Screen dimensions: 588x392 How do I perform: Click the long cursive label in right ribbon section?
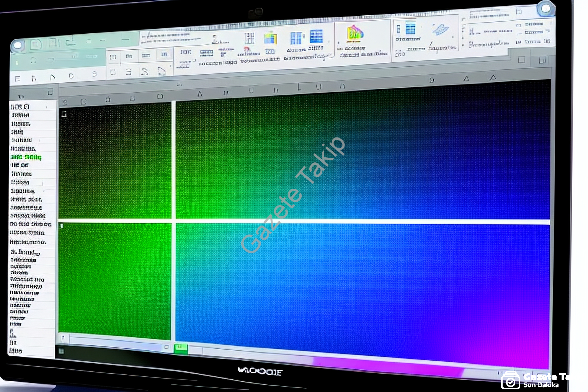(489, 44)
